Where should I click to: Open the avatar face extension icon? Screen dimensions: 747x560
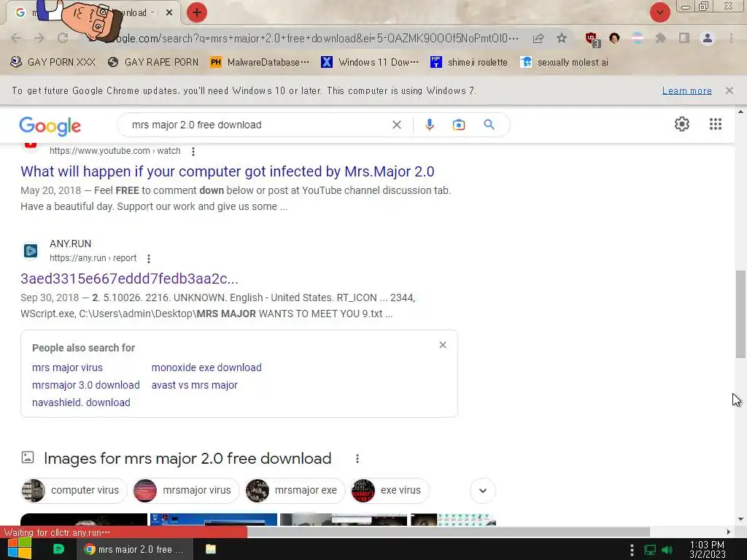(614, 38)
